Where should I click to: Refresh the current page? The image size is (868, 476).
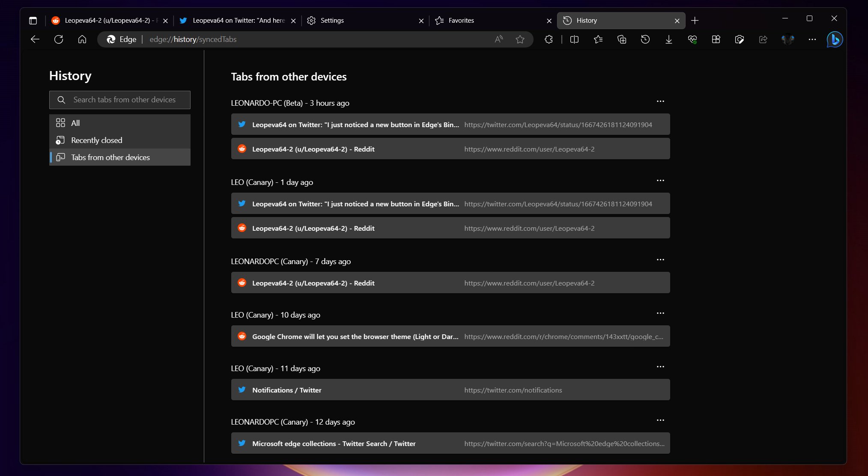click(x=59, y=39)
